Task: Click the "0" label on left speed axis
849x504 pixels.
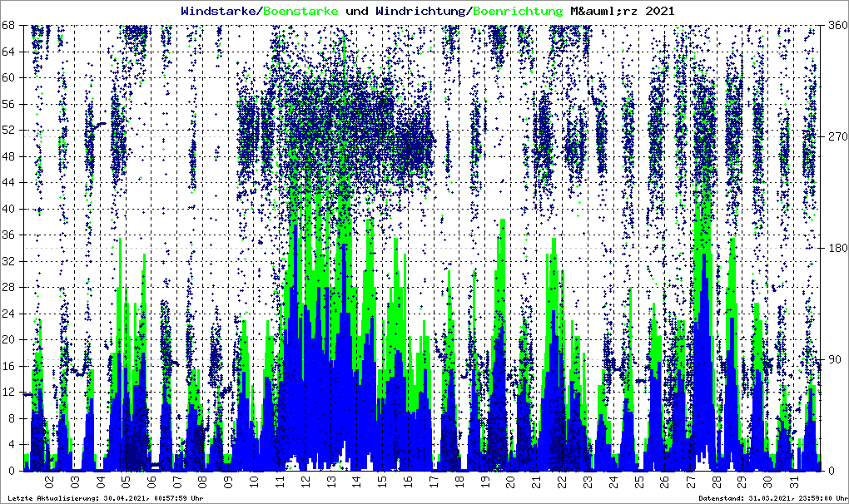Action: [11, 471]
